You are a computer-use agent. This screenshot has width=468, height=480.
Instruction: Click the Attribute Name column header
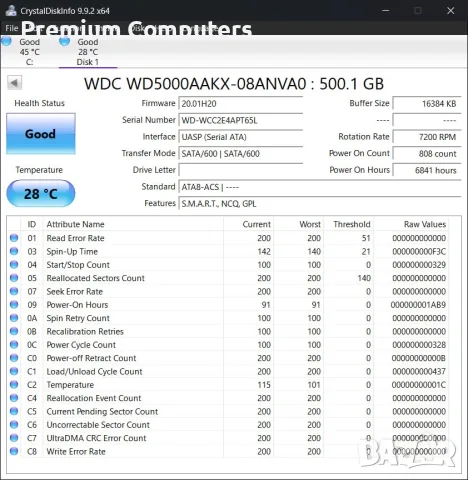tap(133, 224)
